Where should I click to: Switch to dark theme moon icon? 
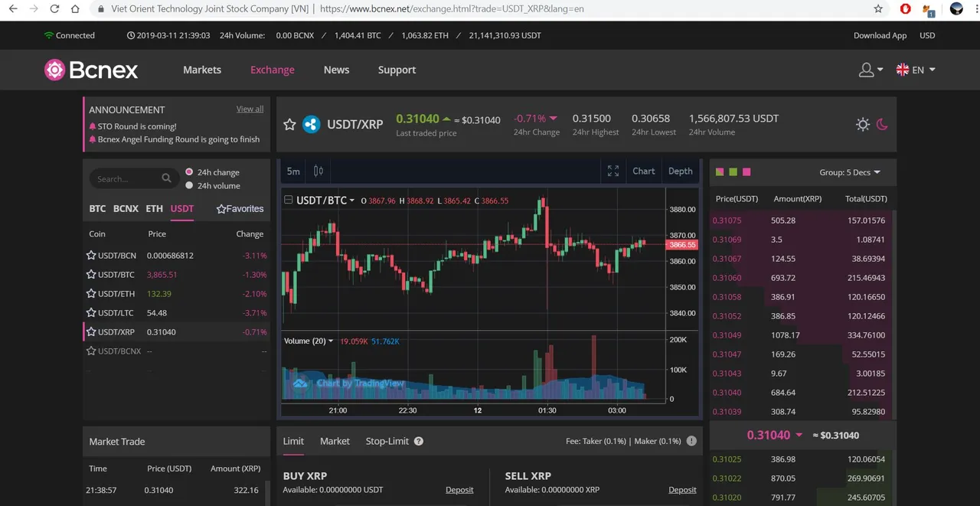click(882, 124)
